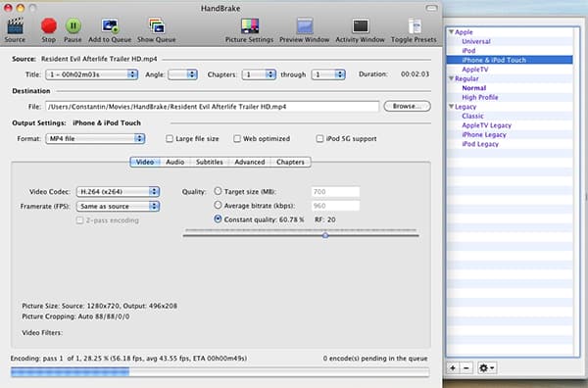Toggle iPod 5G support checkbox
The width and height of the screenshot is (588, 388).
coord(319,139)
